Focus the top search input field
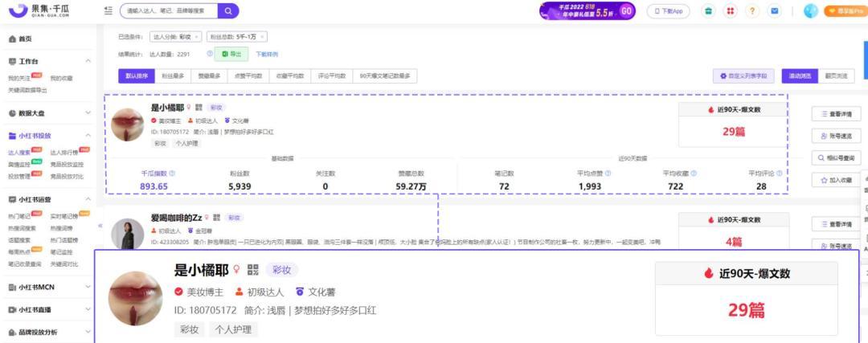This screenshot has height=343, width=868. [x=169, y=10]
